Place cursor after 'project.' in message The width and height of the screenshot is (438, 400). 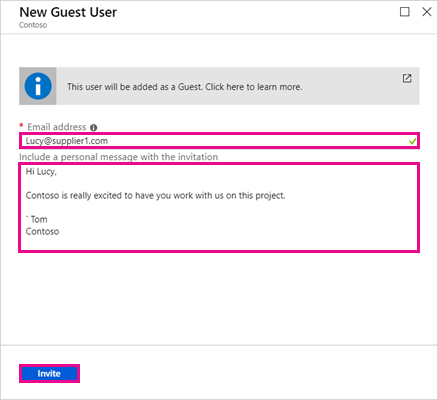click(286, 195)
